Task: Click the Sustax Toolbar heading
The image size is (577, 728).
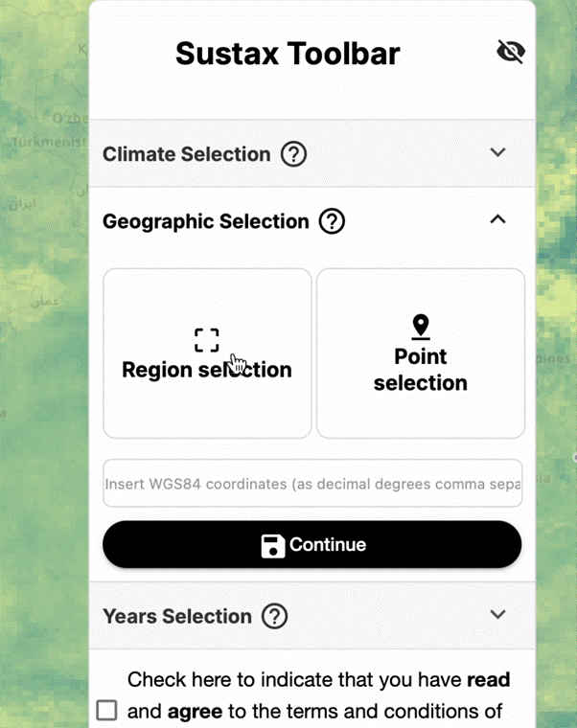Action: point(287,54)
